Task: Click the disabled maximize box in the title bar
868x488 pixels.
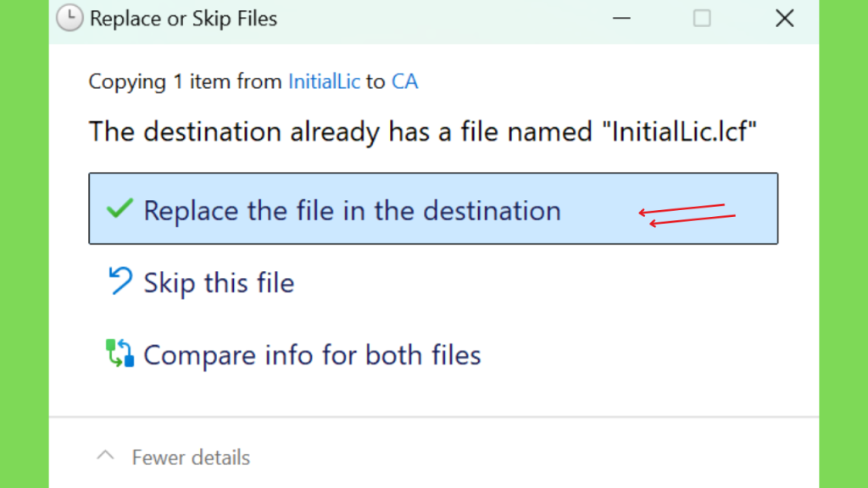Action: [702, 19]
